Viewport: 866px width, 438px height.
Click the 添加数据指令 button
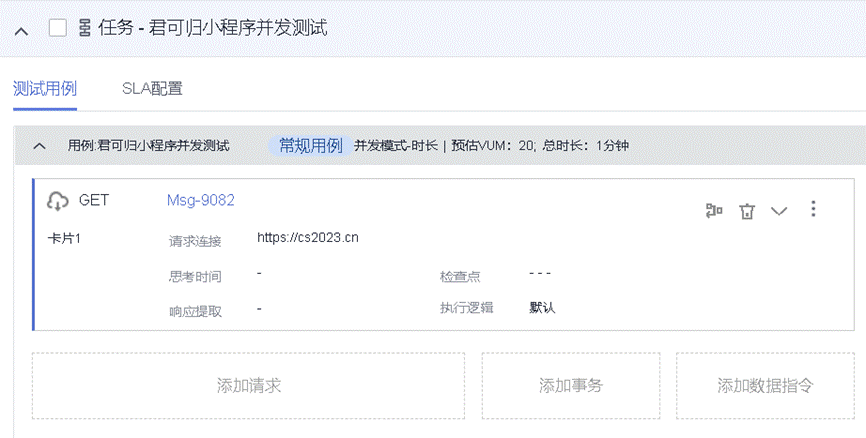click(765, 386)
